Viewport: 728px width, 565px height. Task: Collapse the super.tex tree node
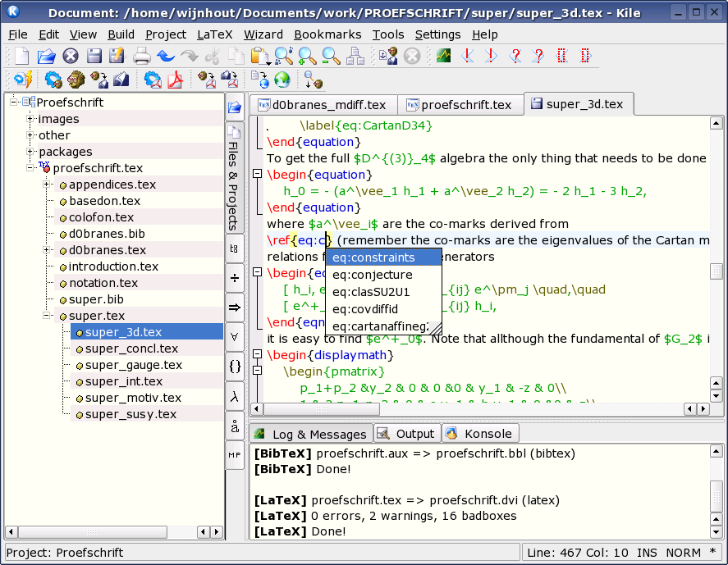pyautogui.click(x=47, y=316)
